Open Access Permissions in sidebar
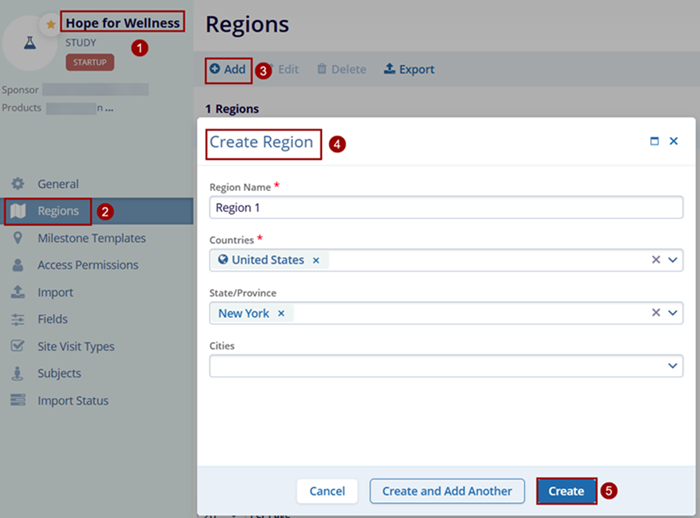This screenshot has width=700, height=518. 88,265
